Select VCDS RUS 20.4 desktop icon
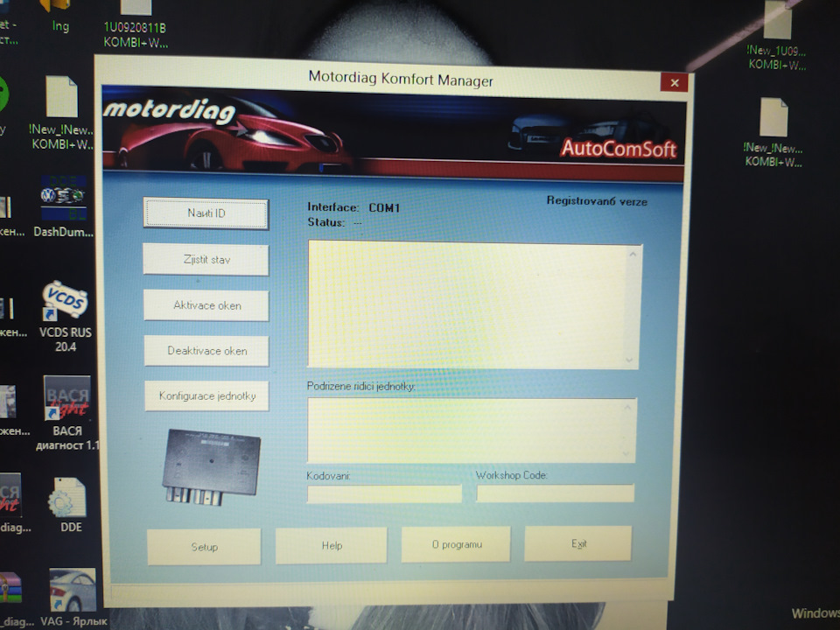This screenshot has width=840, height=630. [66, 316]
